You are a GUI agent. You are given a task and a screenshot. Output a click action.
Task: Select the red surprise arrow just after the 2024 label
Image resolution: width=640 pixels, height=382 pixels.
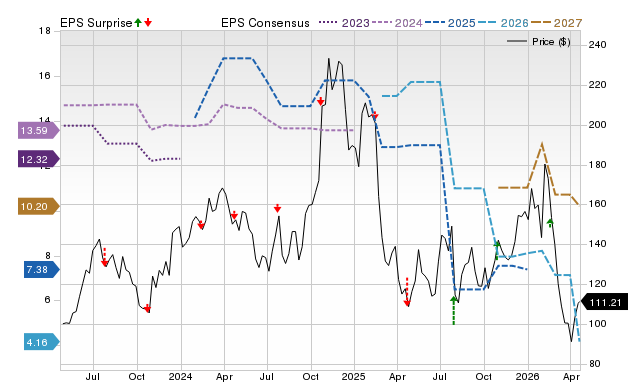coord(201,224)
